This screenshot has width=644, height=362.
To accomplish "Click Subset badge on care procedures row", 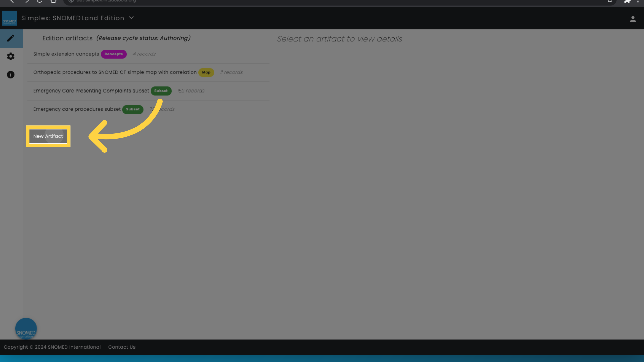I will (x=133, y=109).
